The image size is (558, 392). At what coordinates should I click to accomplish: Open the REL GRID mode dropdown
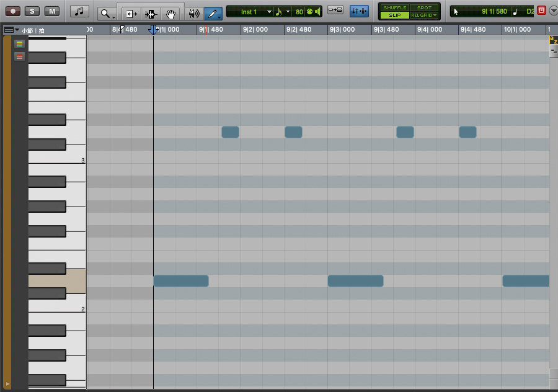424,16
